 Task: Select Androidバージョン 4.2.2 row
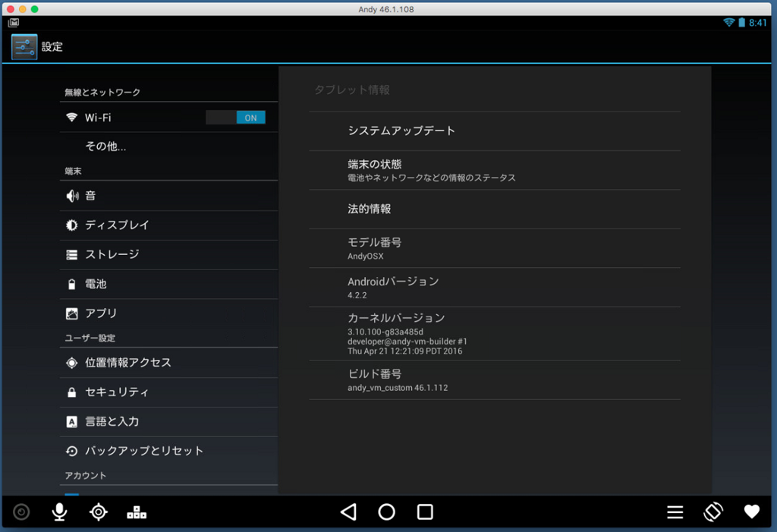tap(495, 288)
